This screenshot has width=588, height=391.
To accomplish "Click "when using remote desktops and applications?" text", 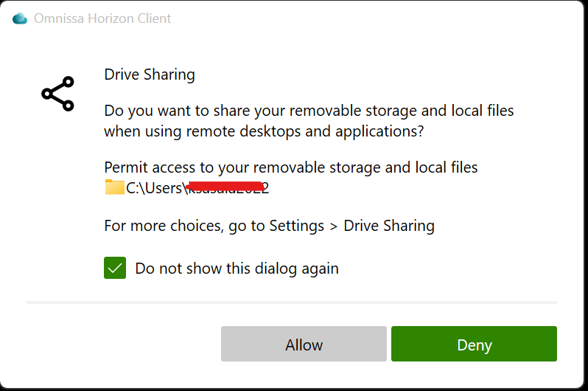I will pyautogui.click(x=265, y=131).
